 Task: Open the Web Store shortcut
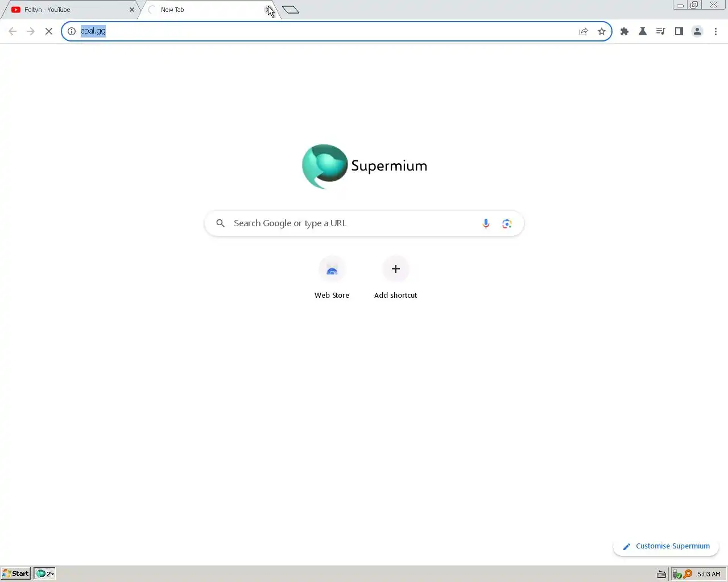332,278
